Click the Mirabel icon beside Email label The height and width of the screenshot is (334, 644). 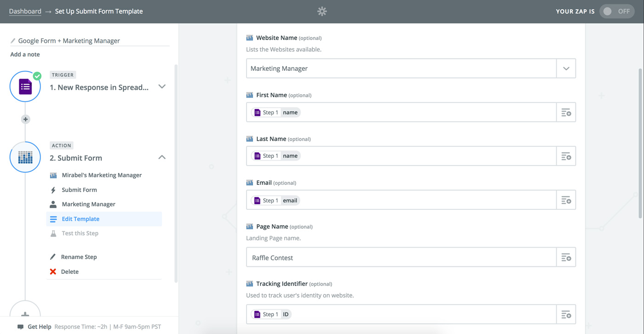(x=249, y=183)
